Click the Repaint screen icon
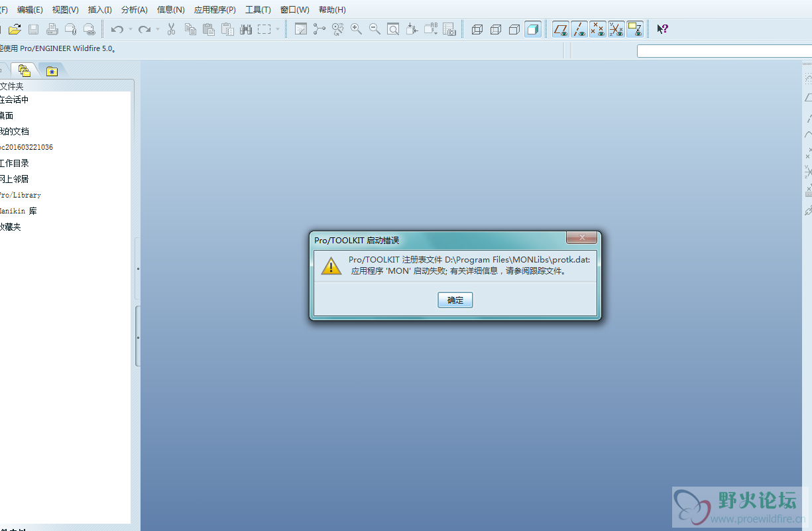812x531 pixels. coord(301,29)
